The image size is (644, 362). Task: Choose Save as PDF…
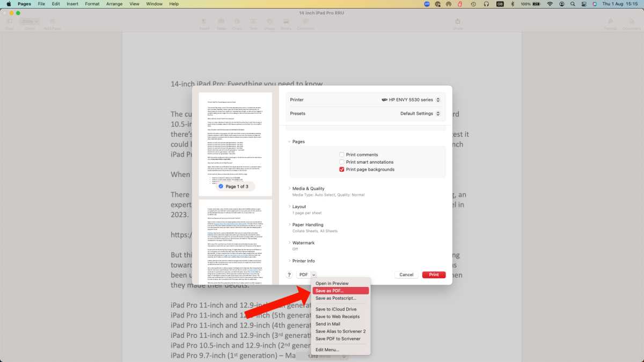click(x=341, y=291)
